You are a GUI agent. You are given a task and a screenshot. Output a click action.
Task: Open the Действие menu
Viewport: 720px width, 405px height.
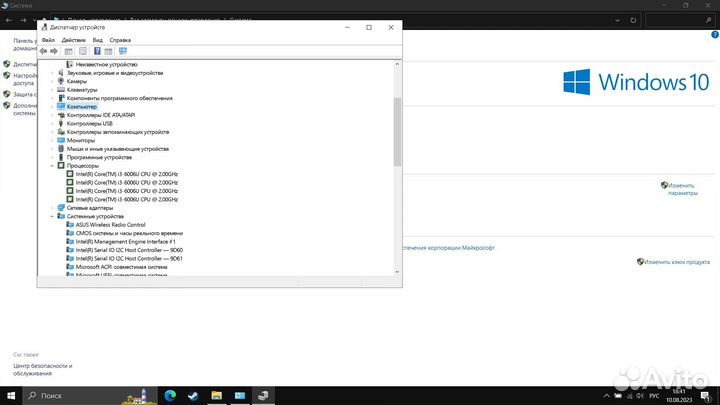tap(73, 39)
